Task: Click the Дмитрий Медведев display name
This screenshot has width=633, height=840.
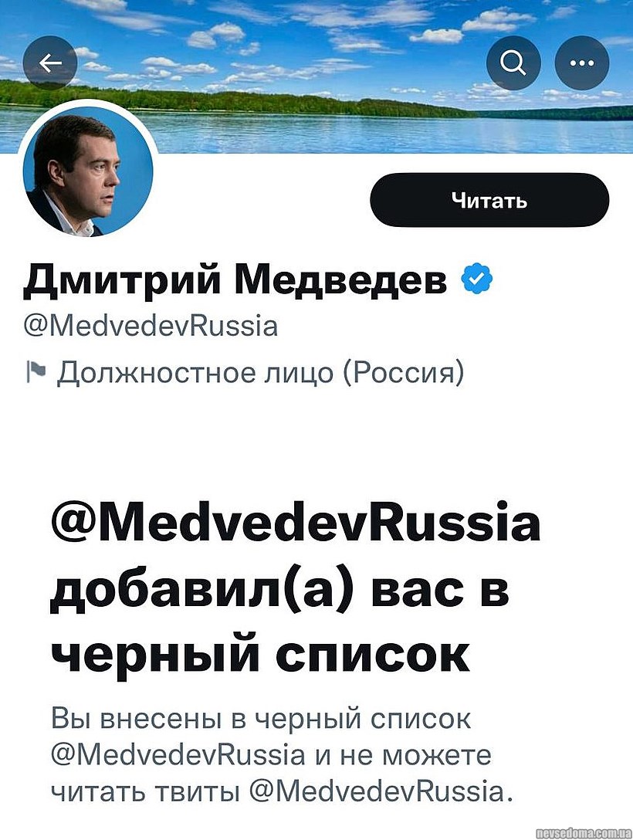Action: tap(235, 281)
